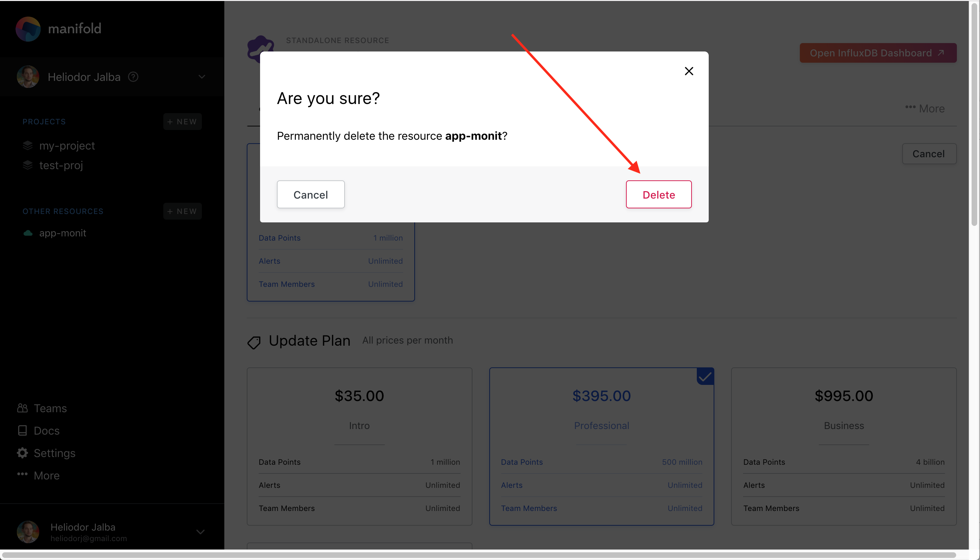The image size is (980, 560).
Task: Click Cancel in the confirmation dialog
Action: tap(311, 195)
